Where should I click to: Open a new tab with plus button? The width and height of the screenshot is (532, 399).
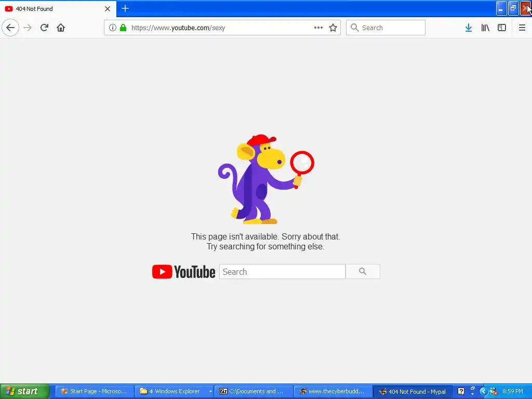point(125,8)
